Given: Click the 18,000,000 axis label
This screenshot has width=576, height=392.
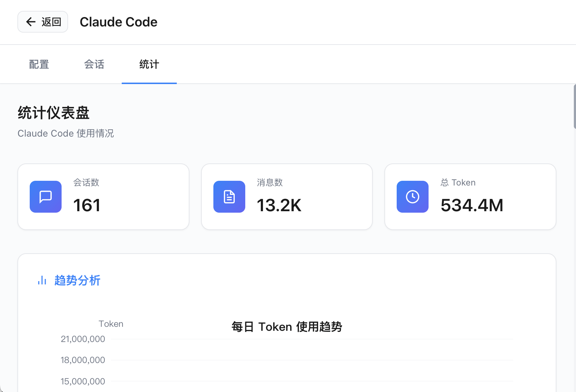Looking at the screenshot, I should (x=83, y=360).
